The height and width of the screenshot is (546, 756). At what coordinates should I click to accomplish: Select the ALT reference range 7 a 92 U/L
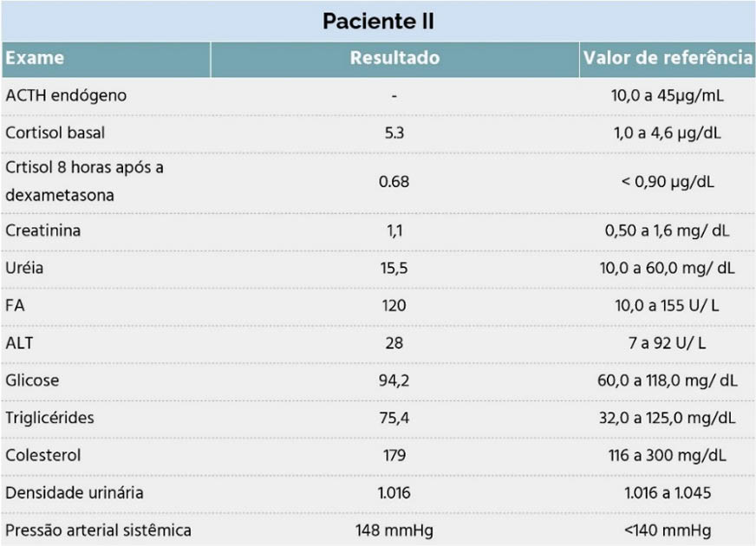(668, 343)
